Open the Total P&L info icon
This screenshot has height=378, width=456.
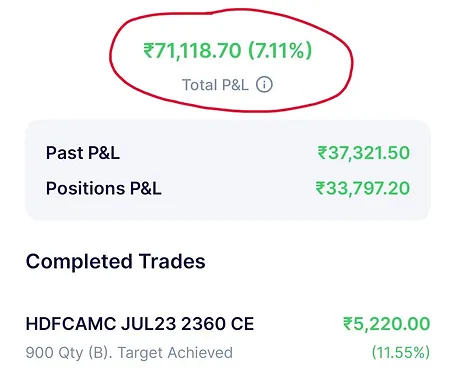[264, 85]
